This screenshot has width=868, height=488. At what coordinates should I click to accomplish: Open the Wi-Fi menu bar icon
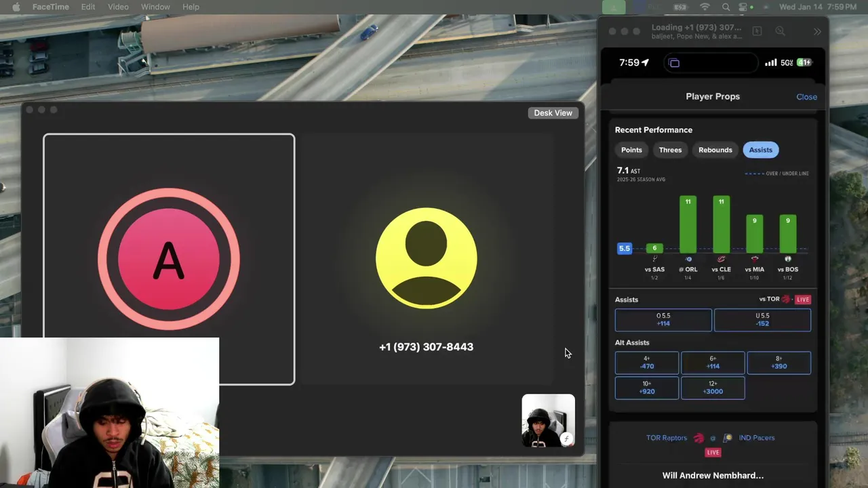point(705,7)
